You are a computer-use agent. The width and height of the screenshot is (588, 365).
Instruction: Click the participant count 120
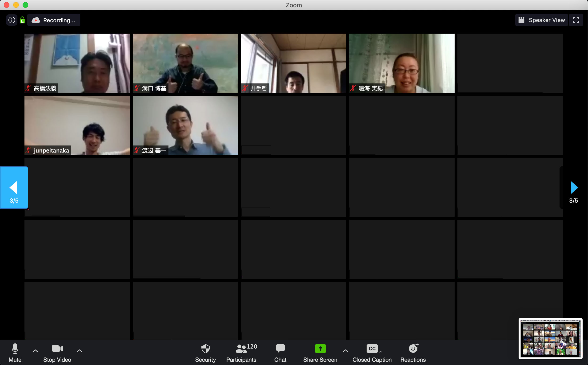[x=252, y=346]
